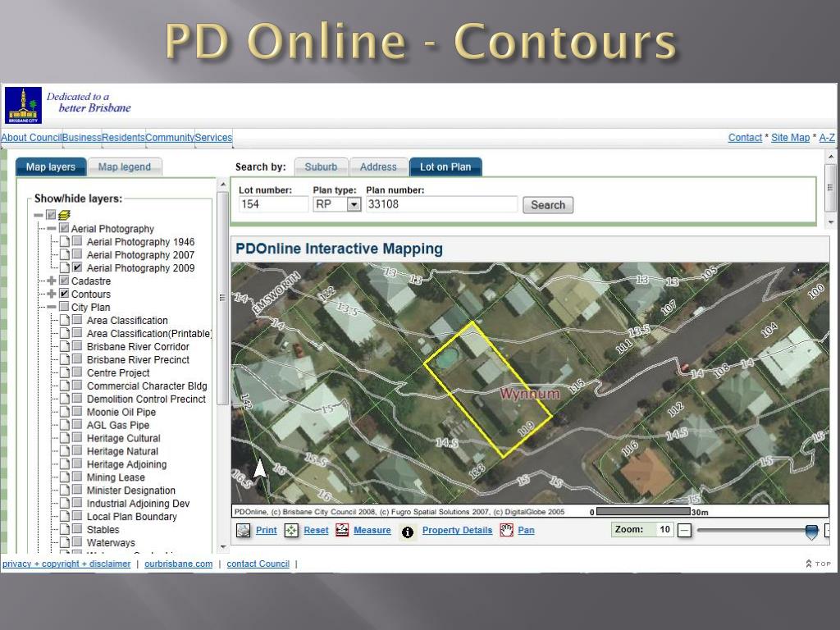Click page icon beside Aerial Photography 1946
Image resolution: width=840 pixels, height=630 pixels.
click(x=65, y=242)
